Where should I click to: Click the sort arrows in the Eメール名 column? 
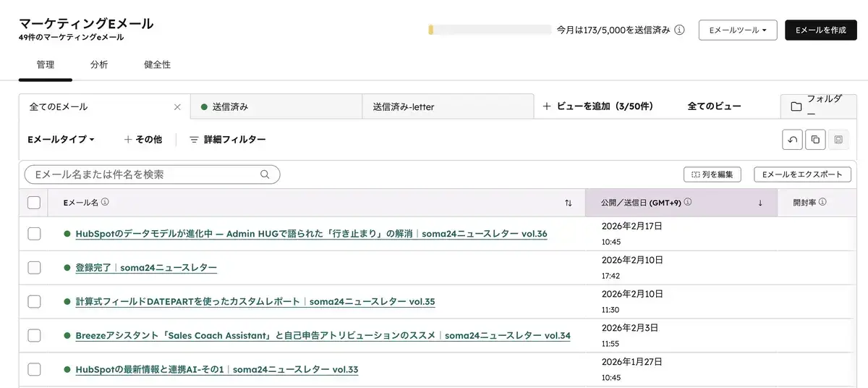(x=569, y=203)
